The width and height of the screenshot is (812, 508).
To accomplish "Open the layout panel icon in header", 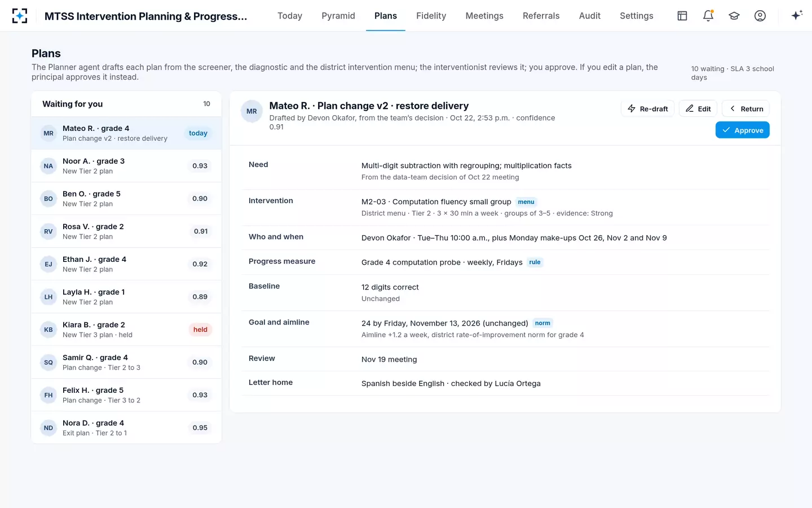I will (682, 16).
